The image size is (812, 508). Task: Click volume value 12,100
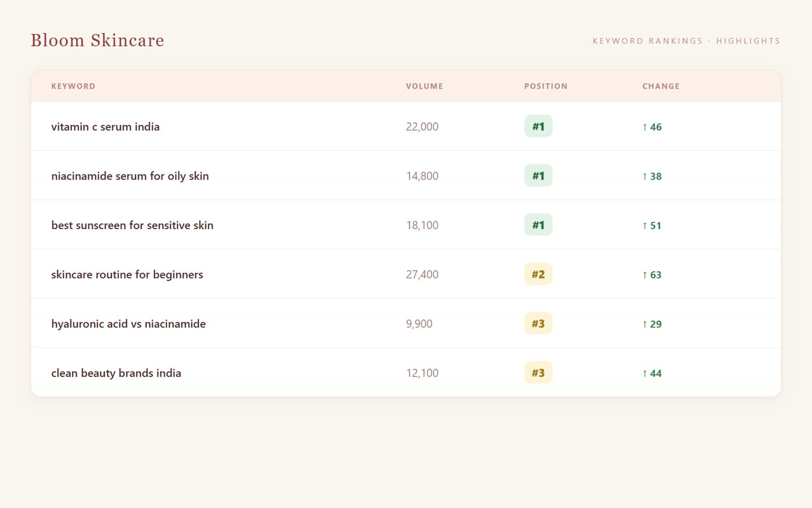click(x=422, y=373)
